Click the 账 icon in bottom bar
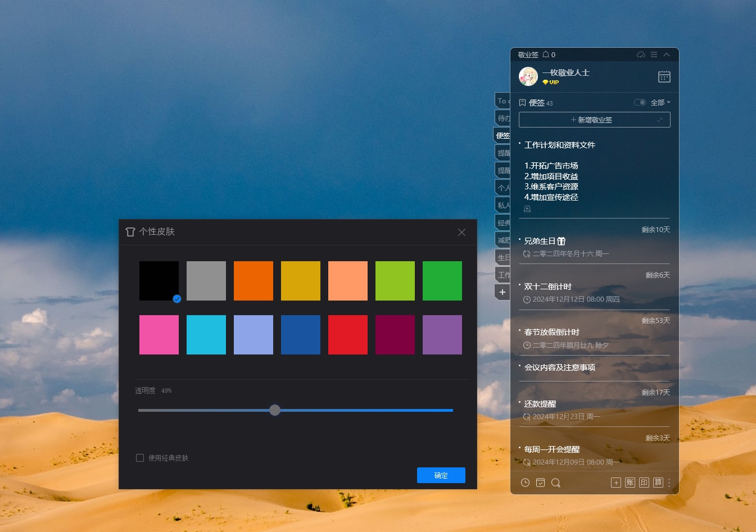Image resolution: width=756 pixels, height=532 pixels. point(630,483)
